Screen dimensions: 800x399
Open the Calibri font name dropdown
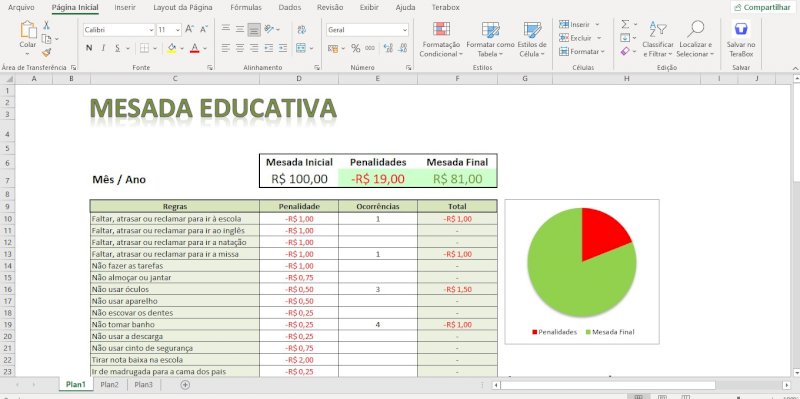click(x=151, y=30)
